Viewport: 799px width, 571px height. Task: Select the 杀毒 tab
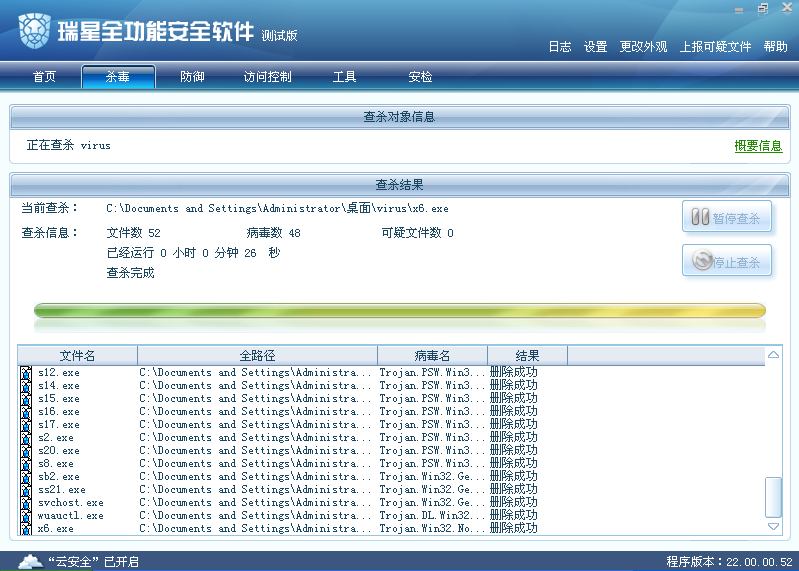[118, 76]
